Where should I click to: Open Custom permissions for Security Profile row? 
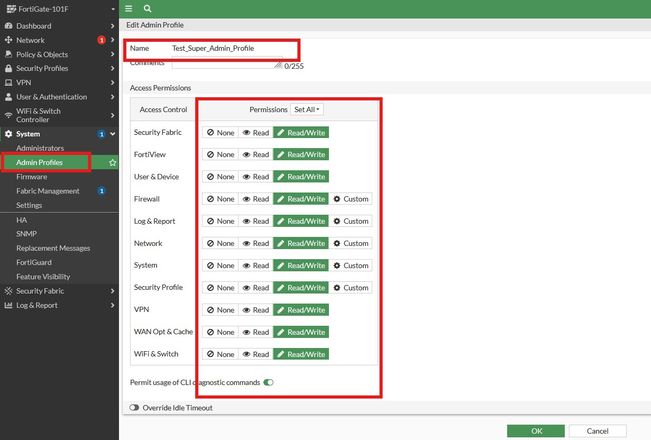coord(351,288)
